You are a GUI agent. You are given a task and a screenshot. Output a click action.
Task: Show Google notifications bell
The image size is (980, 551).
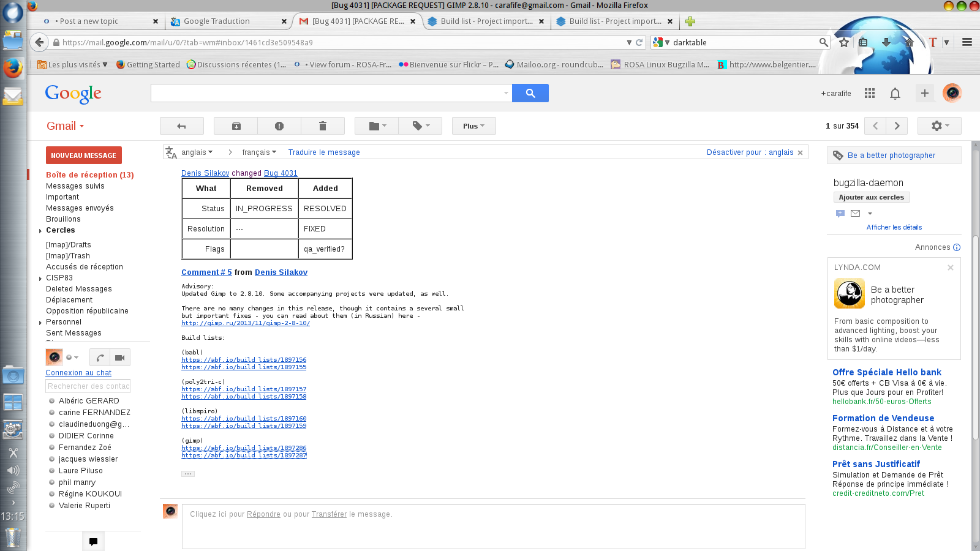point(895,94)
